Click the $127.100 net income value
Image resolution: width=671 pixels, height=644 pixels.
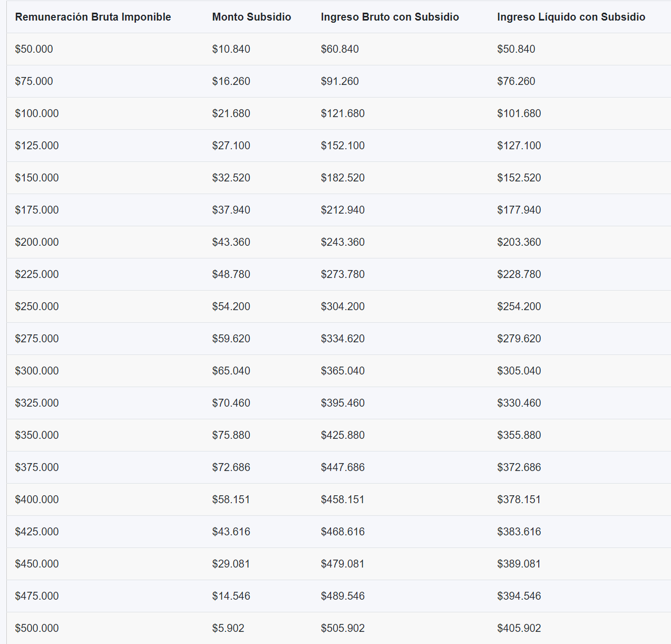(519, 146)
